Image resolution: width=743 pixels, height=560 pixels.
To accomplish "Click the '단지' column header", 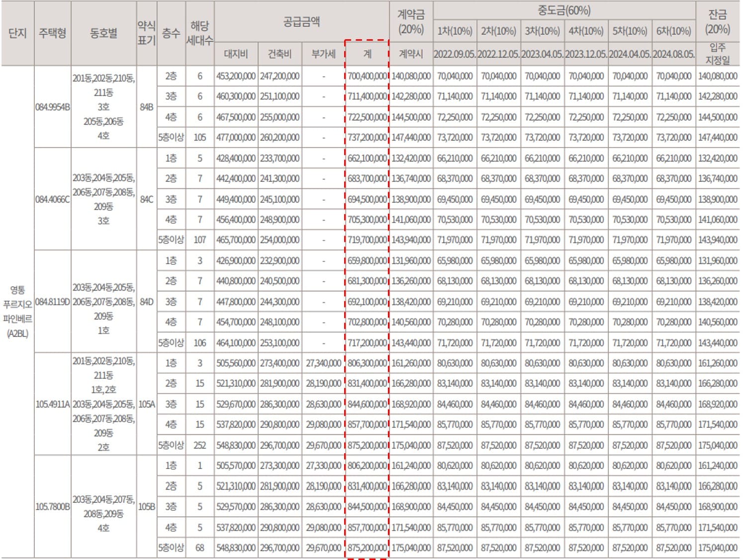I will pos(17,33).
